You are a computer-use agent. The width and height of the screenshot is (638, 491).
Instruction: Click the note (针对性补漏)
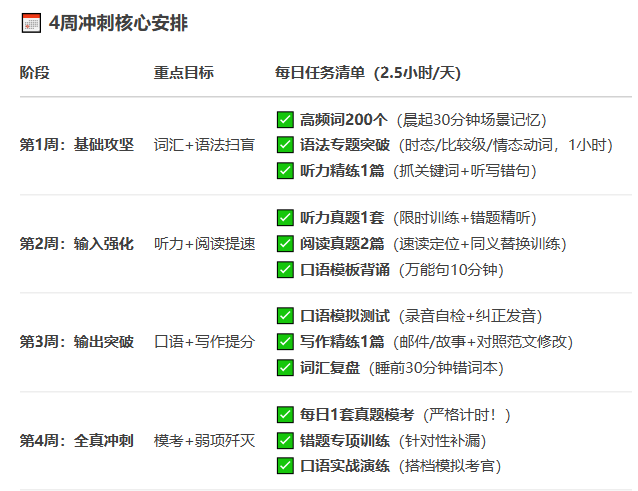click(443, 441)
